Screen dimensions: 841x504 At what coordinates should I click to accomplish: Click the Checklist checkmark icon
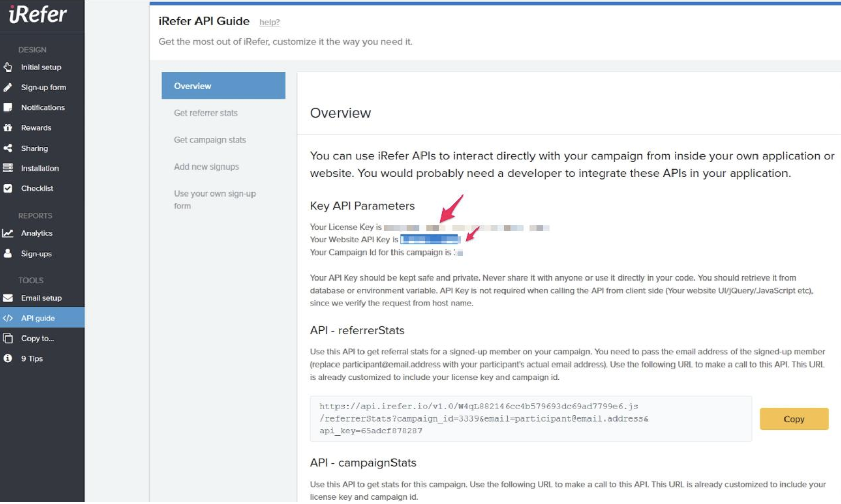(8, 188)
